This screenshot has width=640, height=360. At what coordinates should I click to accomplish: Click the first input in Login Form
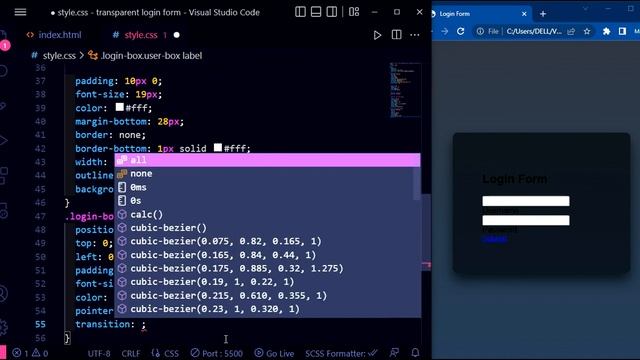point(526,201)
